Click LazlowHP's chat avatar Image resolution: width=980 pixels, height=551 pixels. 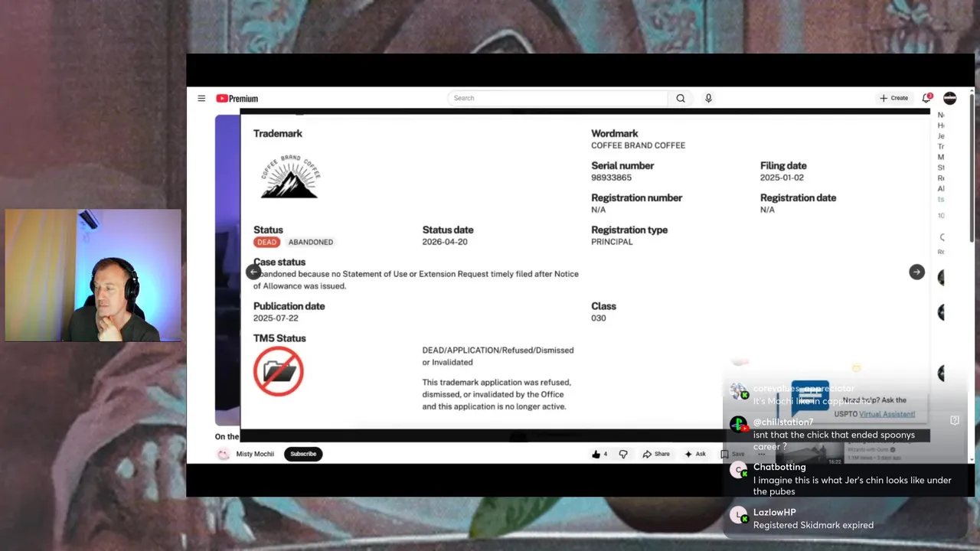coord(739,516)
